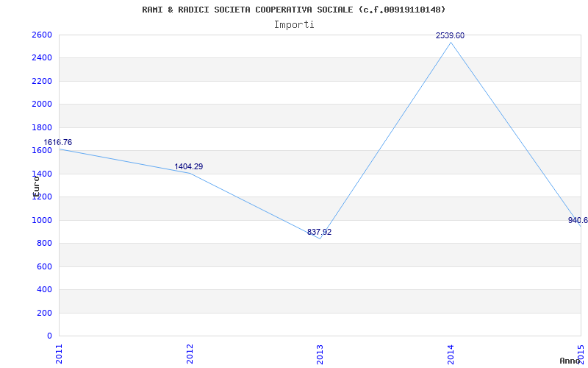Click the chart title RAMI & RADICI SOCIETA COOPERATIVA
Viewport: 588px width, 368px height.
tap(294, 10)
